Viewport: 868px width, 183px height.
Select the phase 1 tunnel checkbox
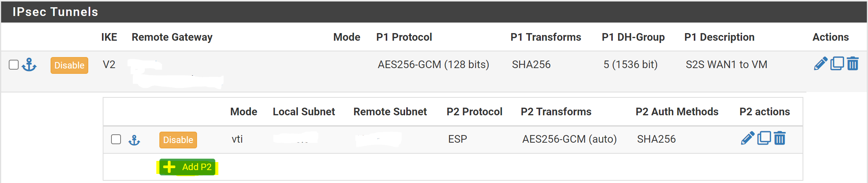click(x=14, y=65)
